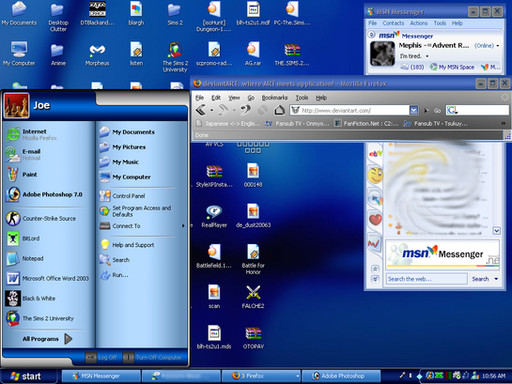Open My Pictures in Start menu
This screenshot has height=384, width=512.
click(123, 147)
